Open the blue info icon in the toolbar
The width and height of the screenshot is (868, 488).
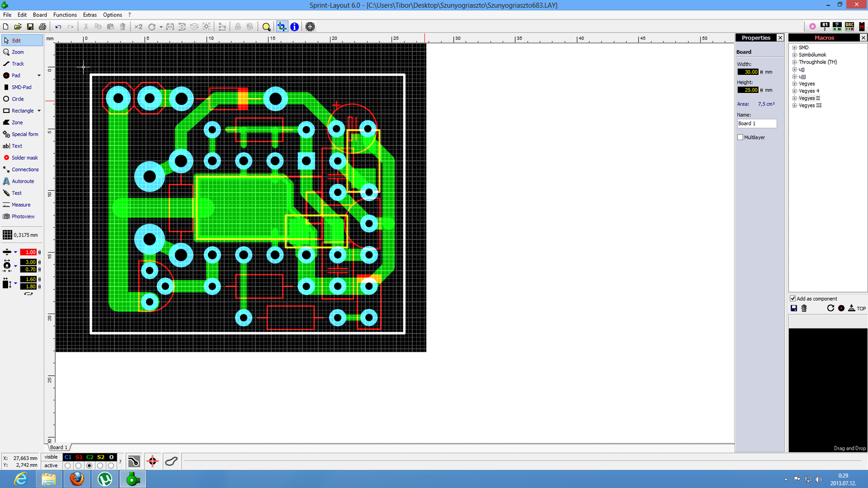click(295, 27)
